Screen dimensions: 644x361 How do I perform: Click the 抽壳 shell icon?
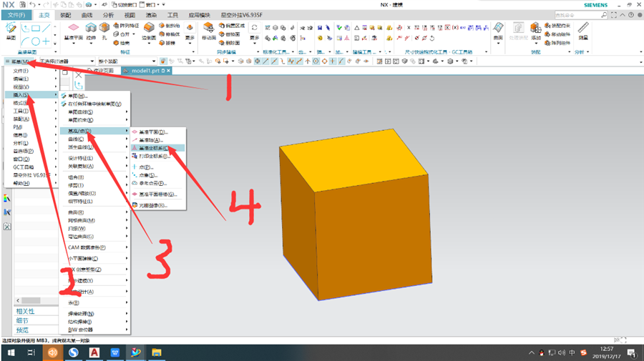tap(116, 43)
